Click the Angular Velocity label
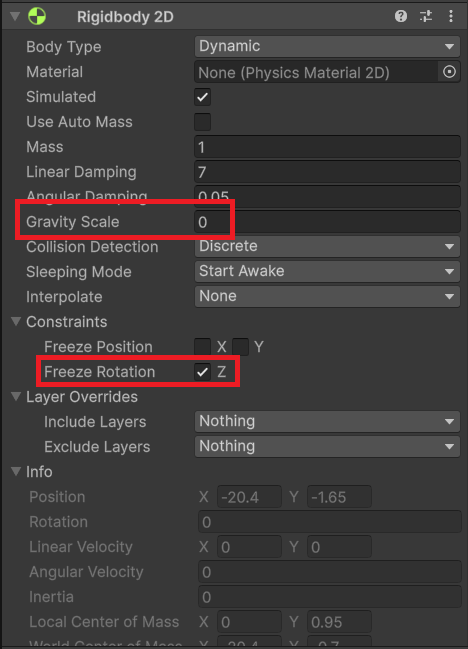The image size is (468, 649). tap(86, 572)
